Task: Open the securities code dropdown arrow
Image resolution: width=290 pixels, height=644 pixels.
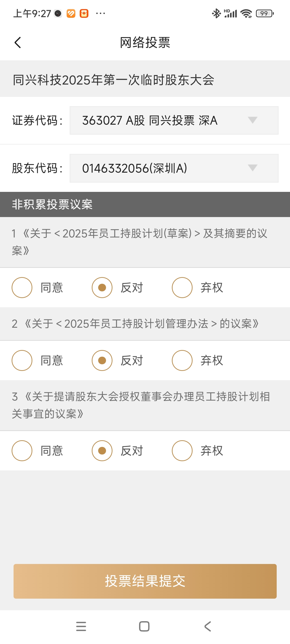Action: pos(252,120)
